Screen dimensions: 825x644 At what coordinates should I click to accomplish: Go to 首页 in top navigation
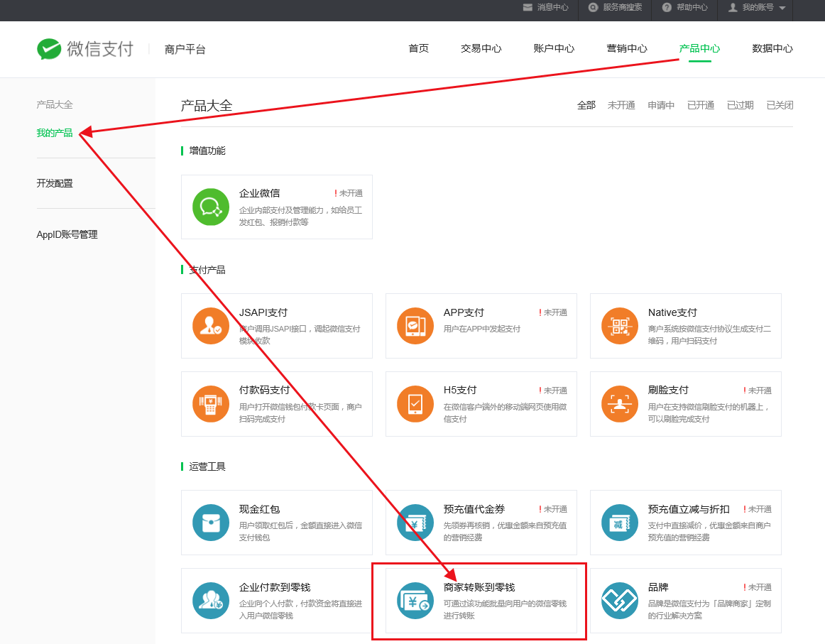419,48
